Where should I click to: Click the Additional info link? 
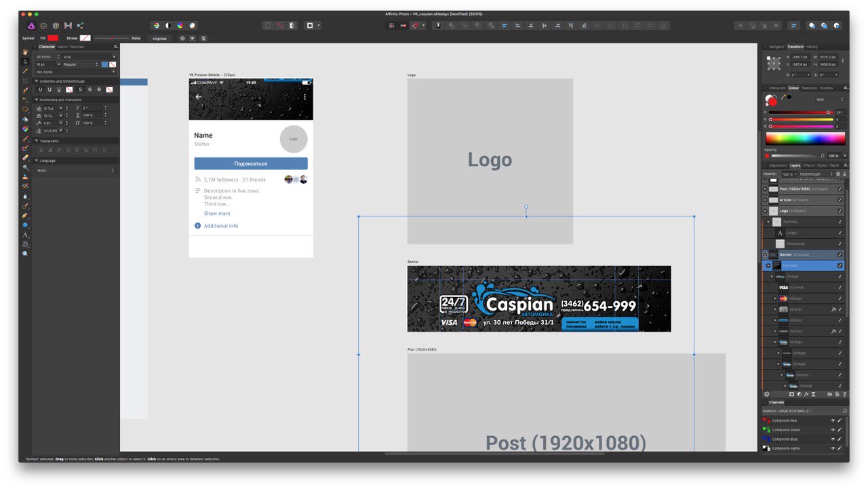point(221,226)
